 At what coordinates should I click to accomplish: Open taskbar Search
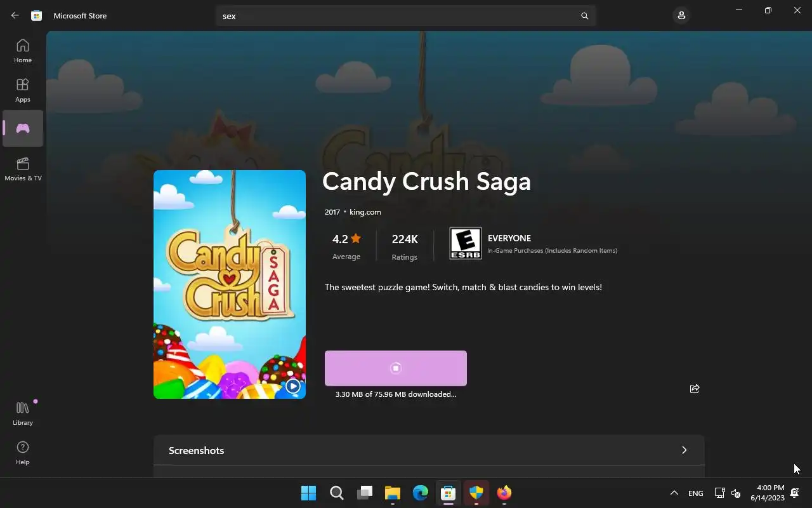pos(337,493)
